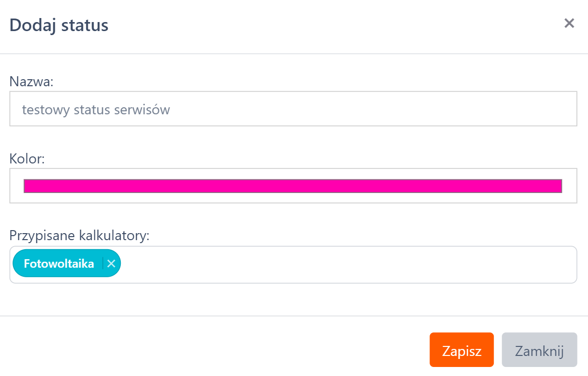Screen dimensions: 588x376
Task: Open the pink color picker swatch
Action: (293, 186)
